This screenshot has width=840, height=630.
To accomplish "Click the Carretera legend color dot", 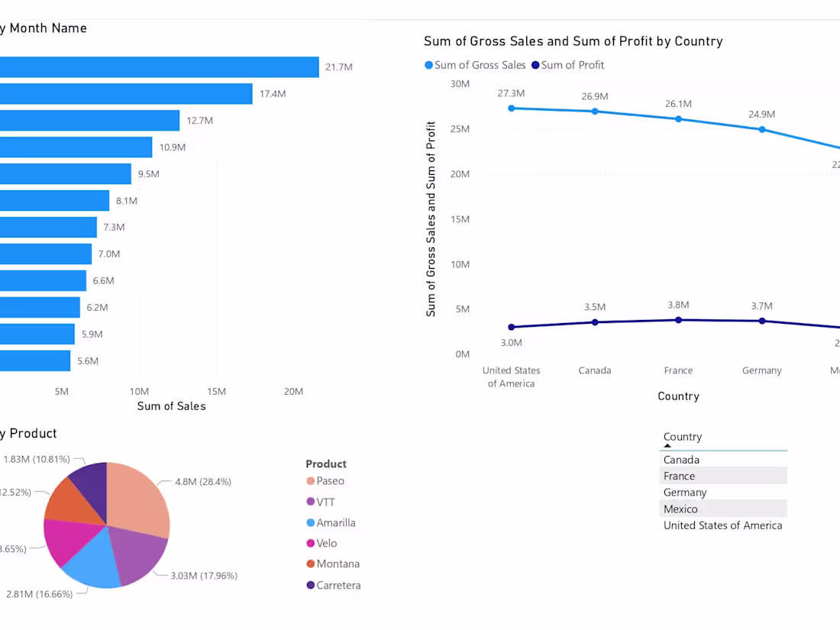I will (310, 585).
